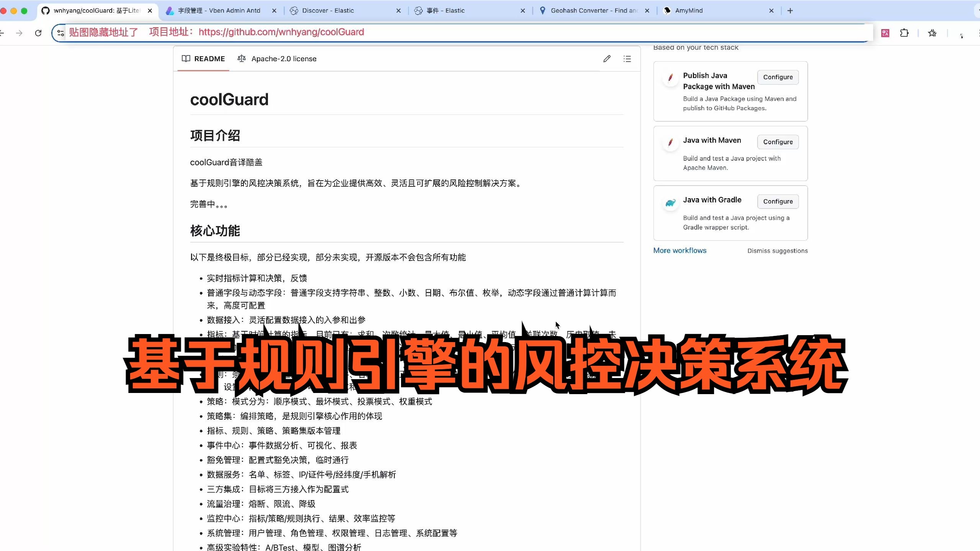Click the bullet '实时指标计算和决策，反馈'
The height and width of the screenshot is (551, 980).
pos(257,279)
